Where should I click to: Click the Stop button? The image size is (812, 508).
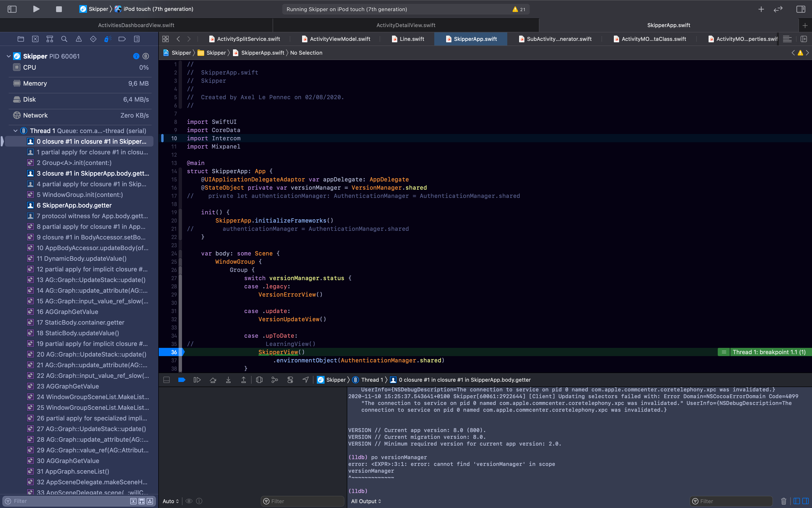click(59, 9)
